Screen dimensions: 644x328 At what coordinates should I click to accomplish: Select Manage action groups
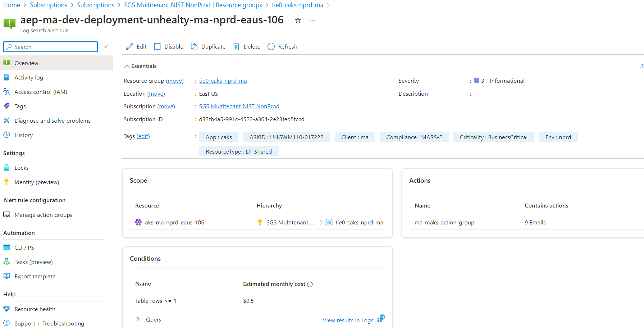pyautogui.click(x=44, y=215)
